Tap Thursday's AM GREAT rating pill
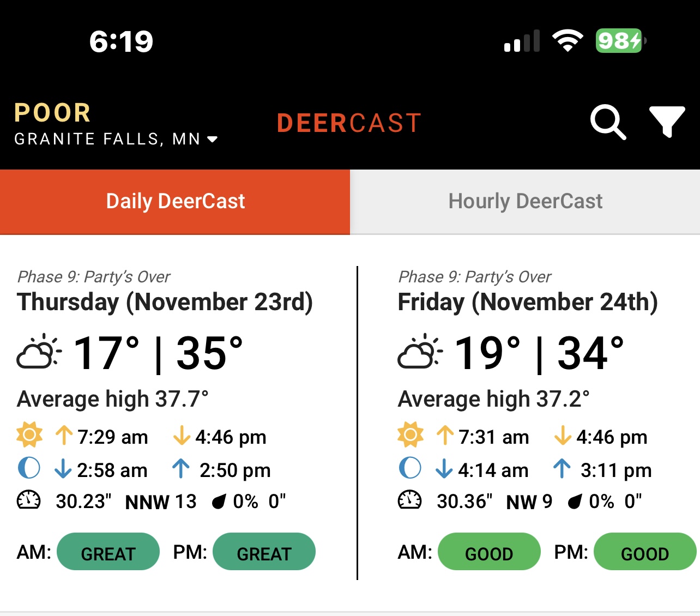This screenshot has width=700, height=616. point(108,552)
